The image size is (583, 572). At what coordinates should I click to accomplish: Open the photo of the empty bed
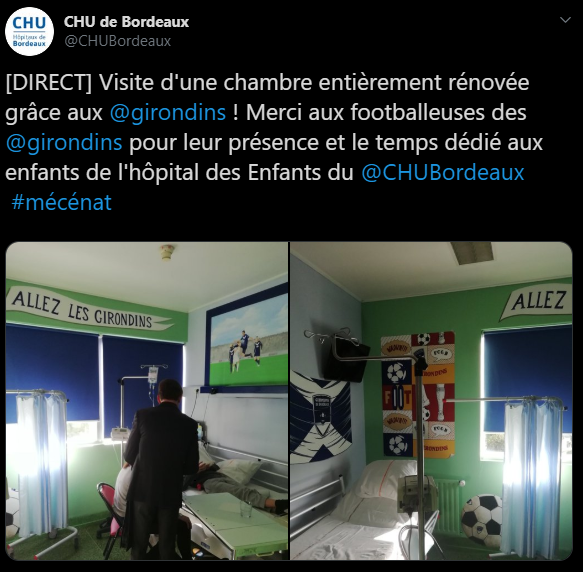click(x=431, y=401)
